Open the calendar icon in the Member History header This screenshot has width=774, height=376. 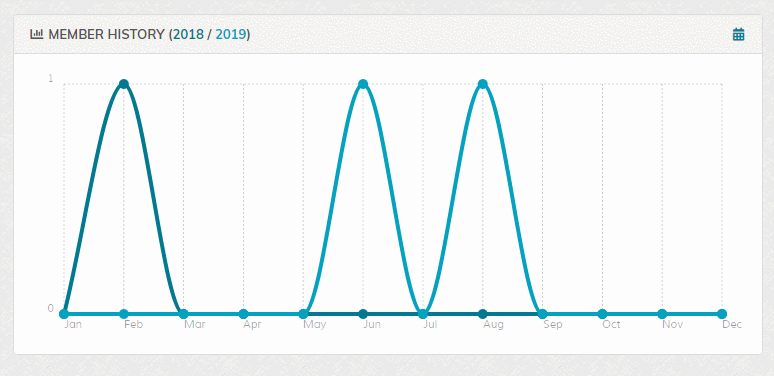point(738,35)
